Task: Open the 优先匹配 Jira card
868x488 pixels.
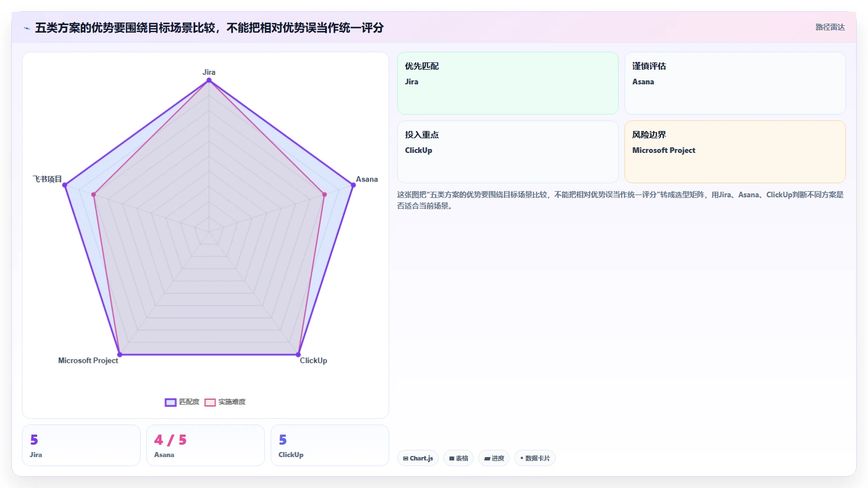Action: 508,83
